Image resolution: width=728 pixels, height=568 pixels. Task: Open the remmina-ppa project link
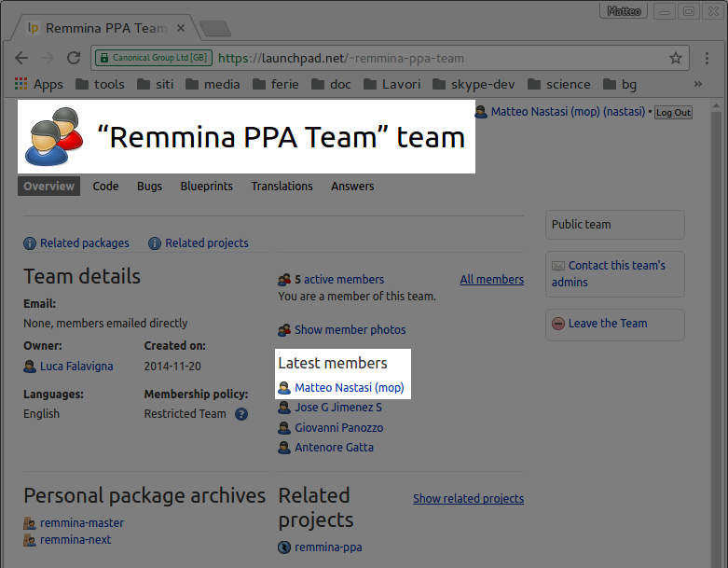[x=328, y=547]
